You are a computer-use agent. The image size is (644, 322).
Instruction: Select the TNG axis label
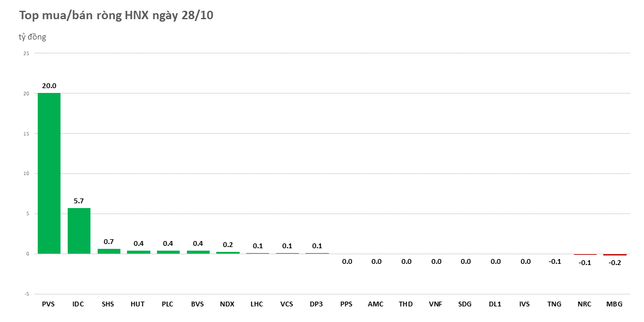pyautogui.click(x=554, y=304)
